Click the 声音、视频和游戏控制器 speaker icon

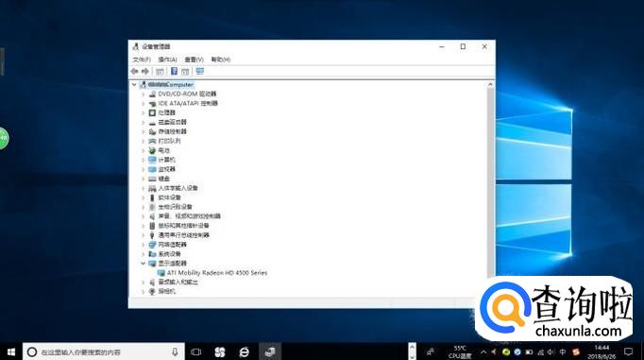coord(152,216)
